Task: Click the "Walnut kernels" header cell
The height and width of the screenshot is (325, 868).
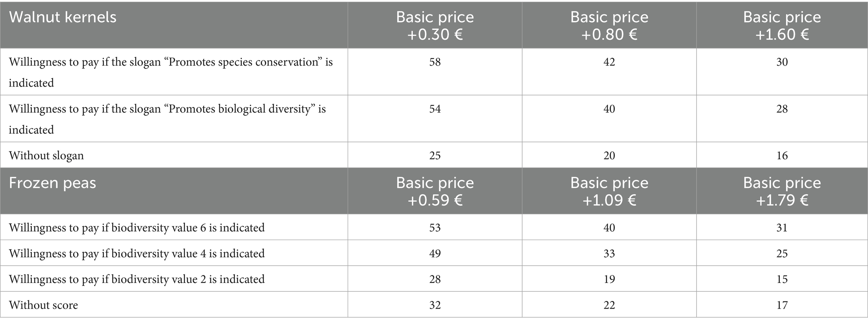Action: (63, 17)
